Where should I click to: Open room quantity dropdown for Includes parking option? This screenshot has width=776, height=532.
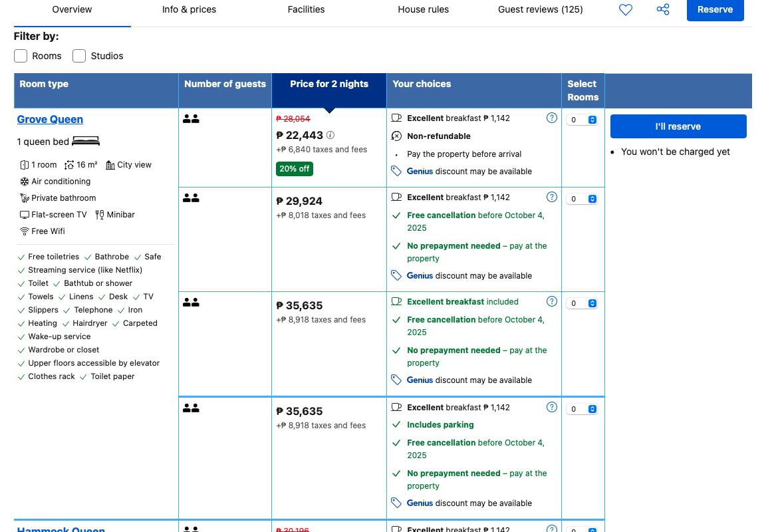pyautogui.click(x=582, y=409)
